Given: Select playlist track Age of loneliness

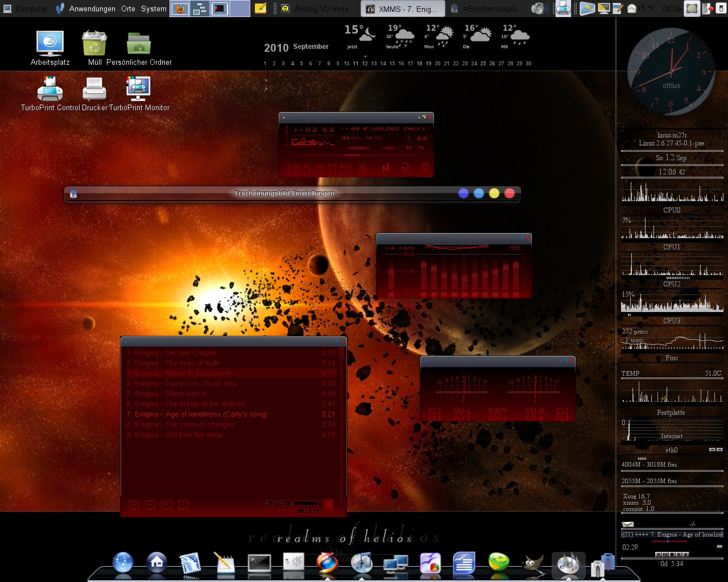Looking at the screenshot, I should 230,414.
